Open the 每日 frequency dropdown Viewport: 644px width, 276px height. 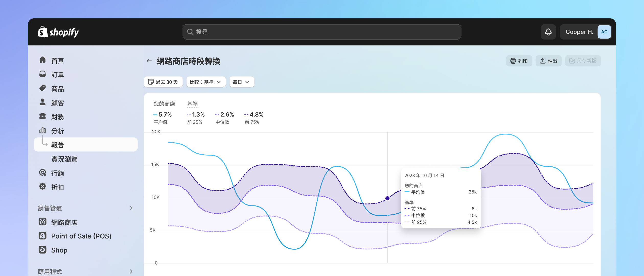tap(240, 82)
